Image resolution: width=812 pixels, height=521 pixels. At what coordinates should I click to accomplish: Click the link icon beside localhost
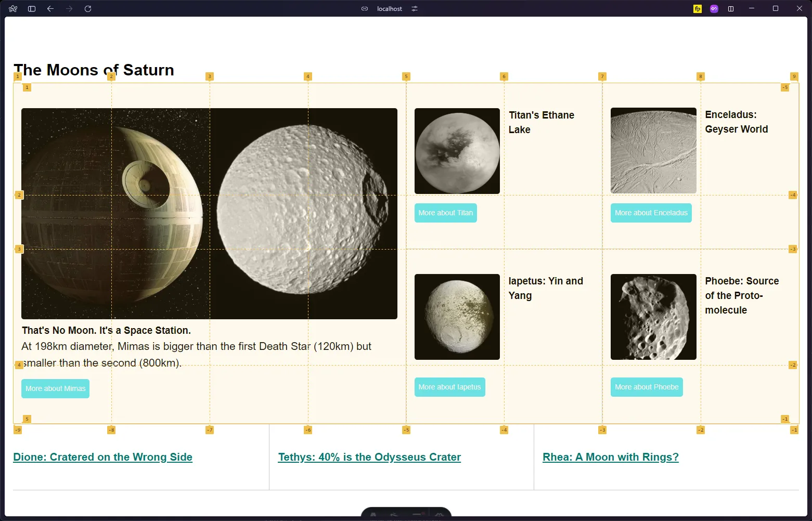(365, 9)
